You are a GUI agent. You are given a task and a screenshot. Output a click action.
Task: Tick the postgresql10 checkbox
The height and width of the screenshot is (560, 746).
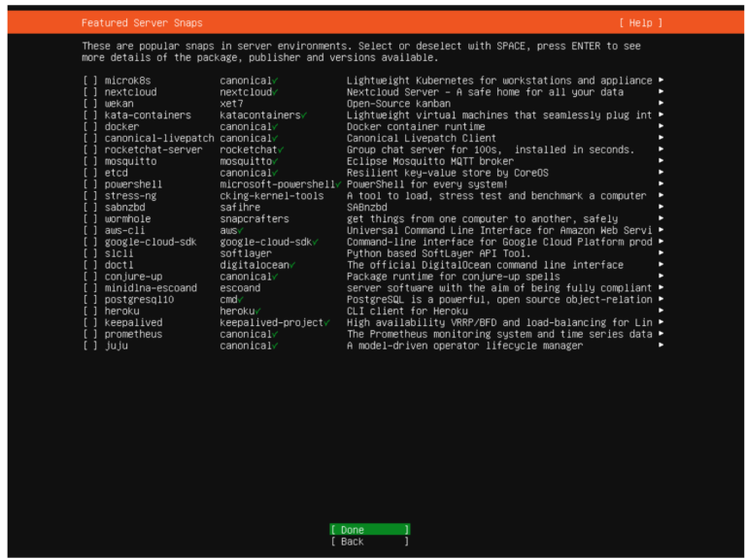pos(90,300)
